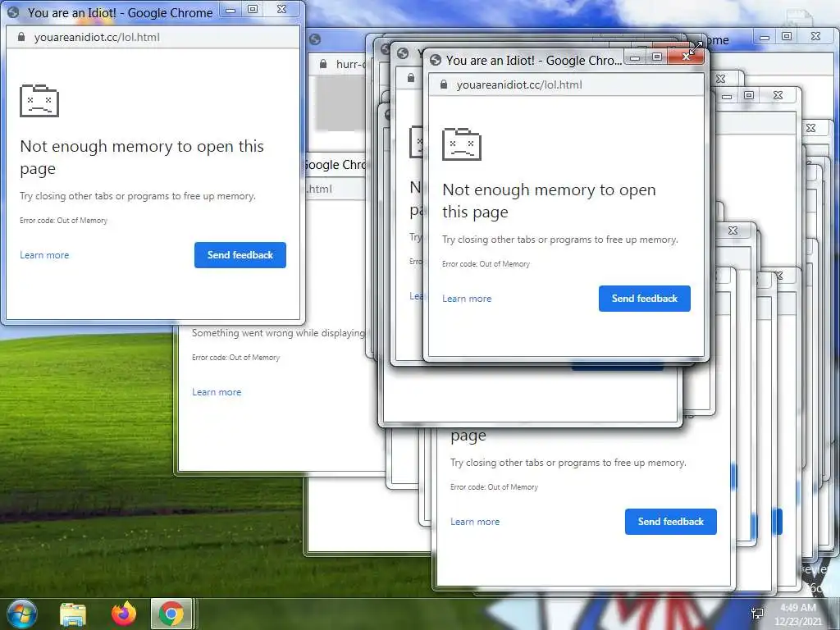
Task: Close the top-left 'You are an Idiot' window
Action: [x=282, y=10]
